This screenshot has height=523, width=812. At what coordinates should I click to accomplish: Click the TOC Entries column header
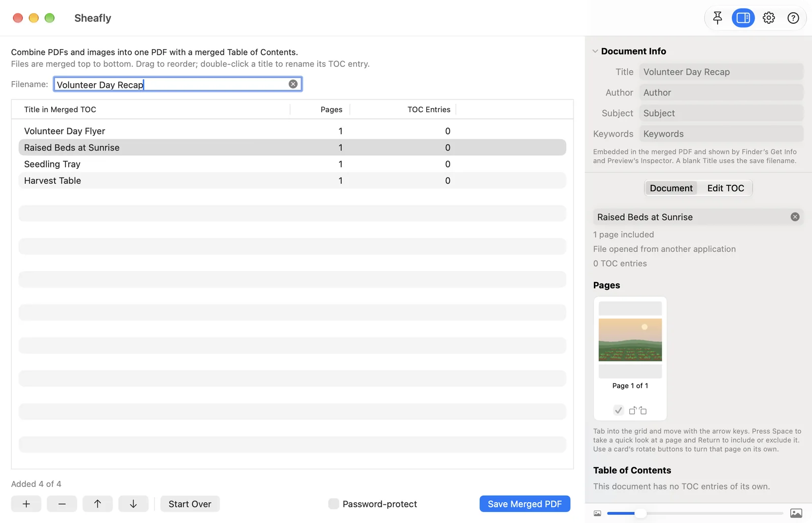[x=403, y=110]
